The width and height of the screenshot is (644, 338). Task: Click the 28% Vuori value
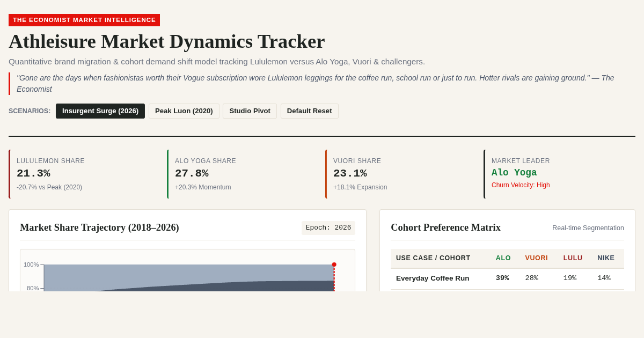[x=532, y=278]
